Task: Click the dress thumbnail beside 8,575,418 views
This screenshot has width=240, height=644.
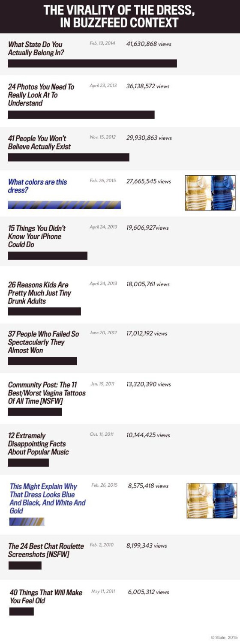Action: pyautogui.click(x=212, y=500)
